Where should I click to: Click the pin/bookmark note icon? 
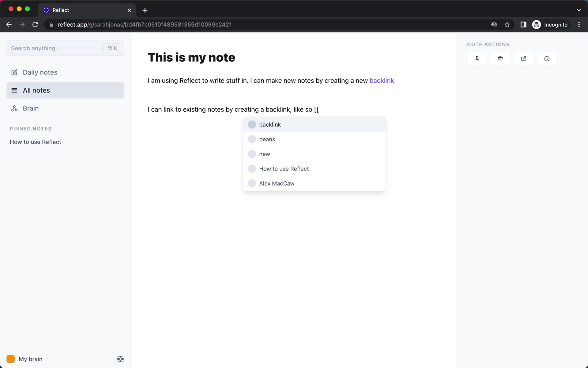(x=477, y=59)
